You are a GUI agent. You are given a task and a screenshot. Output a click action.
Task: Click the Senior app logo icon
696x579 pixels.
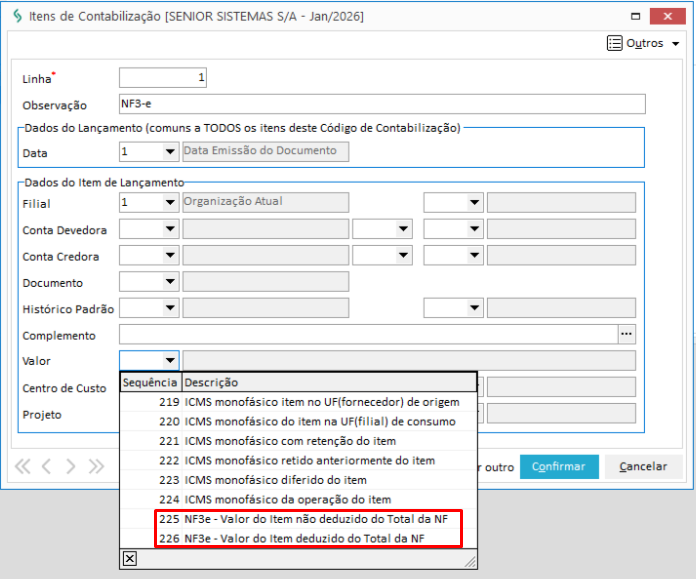click(x=17, y=16)
